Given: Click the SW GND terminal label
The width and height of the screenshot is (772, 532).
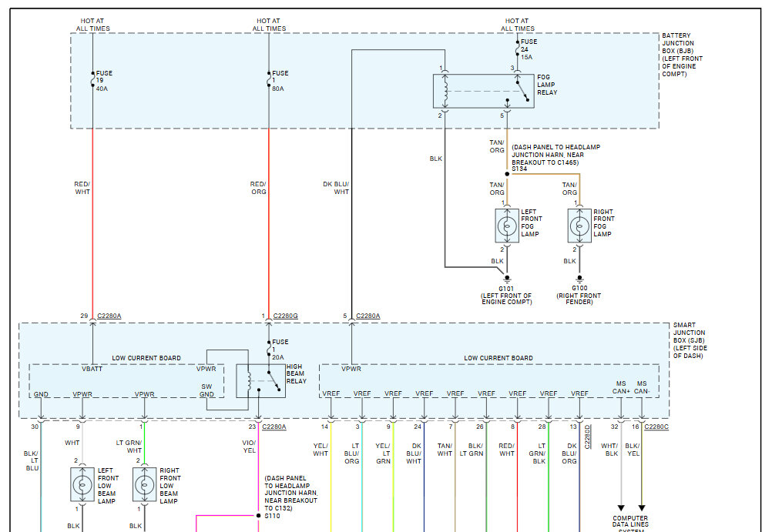Looking at the screenshot, I should pos(206,390).
